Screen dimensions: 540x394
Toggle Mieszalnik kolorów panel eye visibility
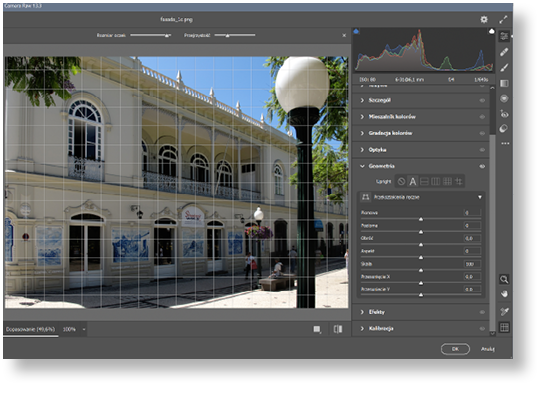point(482,117)
